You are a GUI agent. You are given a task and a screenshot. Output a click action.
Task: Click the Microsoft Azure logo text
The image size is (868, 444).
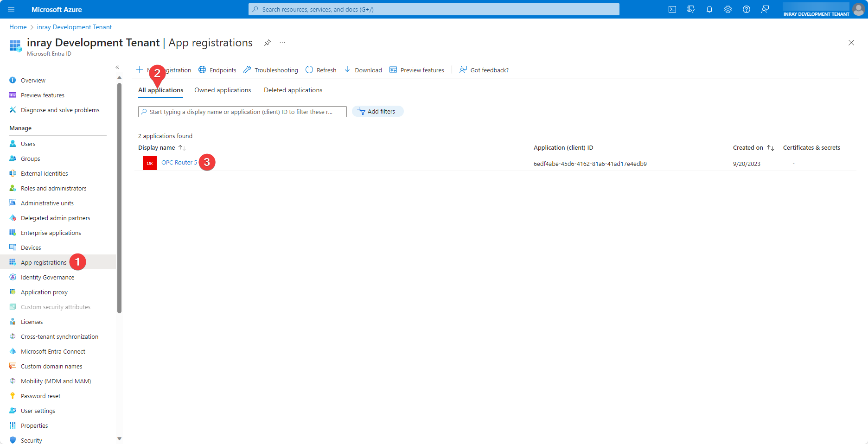coord(57,9)
